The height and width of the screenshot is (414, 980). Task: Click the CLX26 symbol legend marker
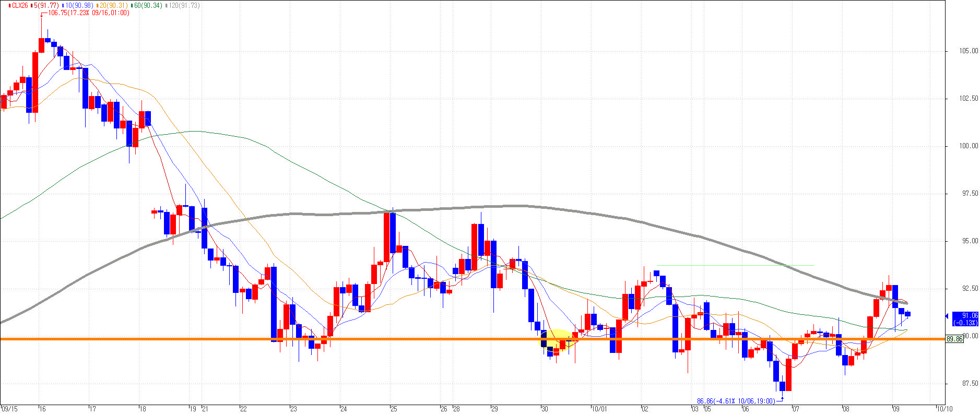(10, 5)
